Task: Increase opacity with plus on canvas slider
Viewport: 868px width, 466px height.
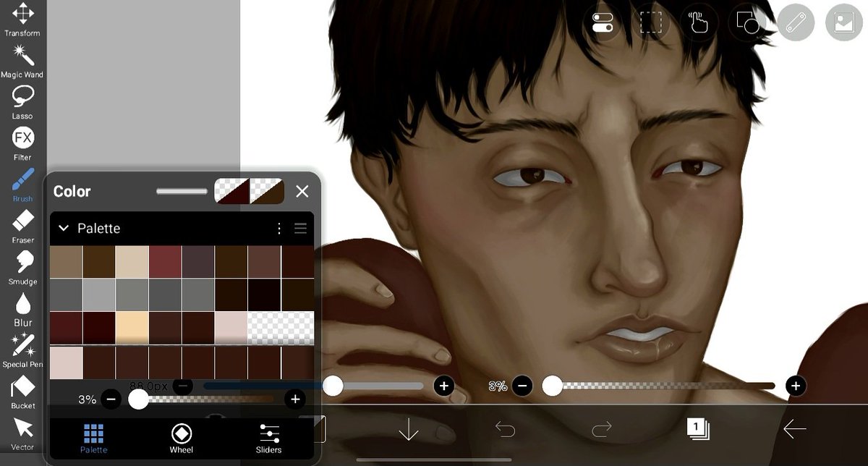Action: [x=796, y=386]
